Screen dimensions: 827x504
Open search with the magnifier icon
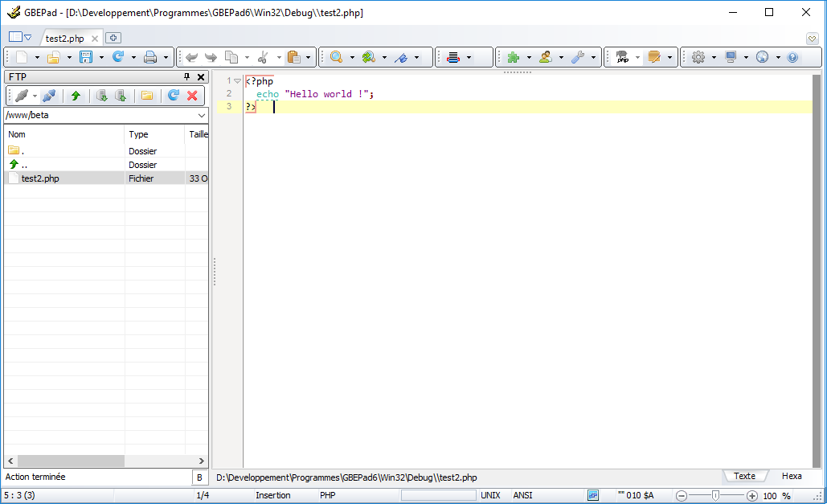click(x=337, y=57)
